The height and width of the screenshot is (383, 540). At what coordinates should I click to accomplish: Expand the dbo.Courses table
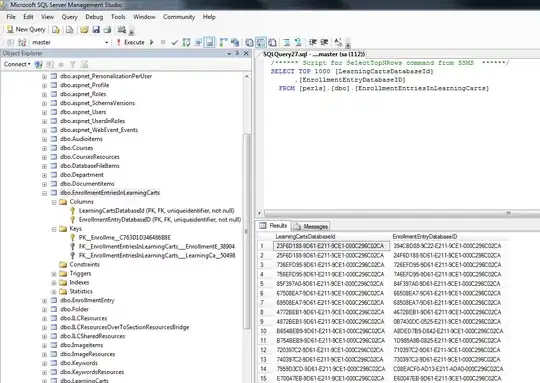tap(44, 148)
